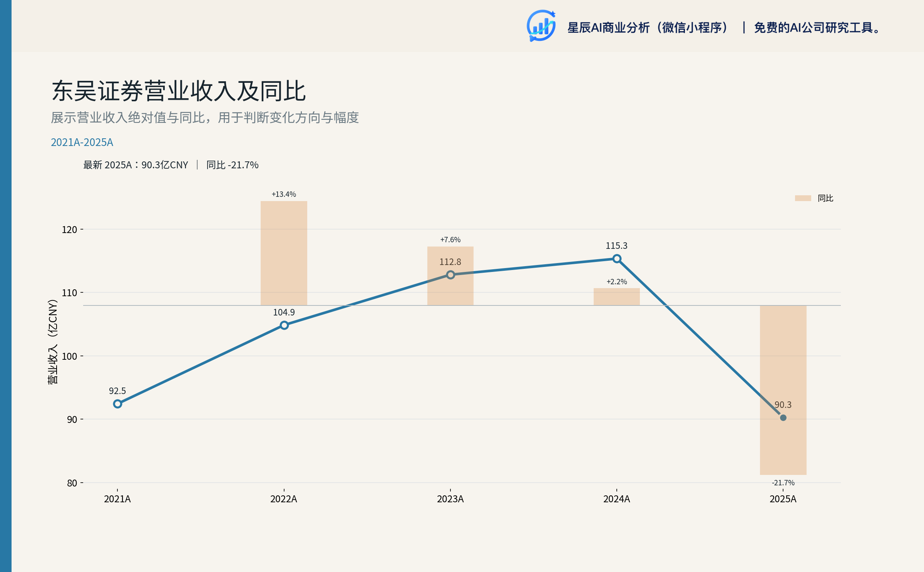Click the 112.8 value label
924x572 pixels.
tap(450, 262)
